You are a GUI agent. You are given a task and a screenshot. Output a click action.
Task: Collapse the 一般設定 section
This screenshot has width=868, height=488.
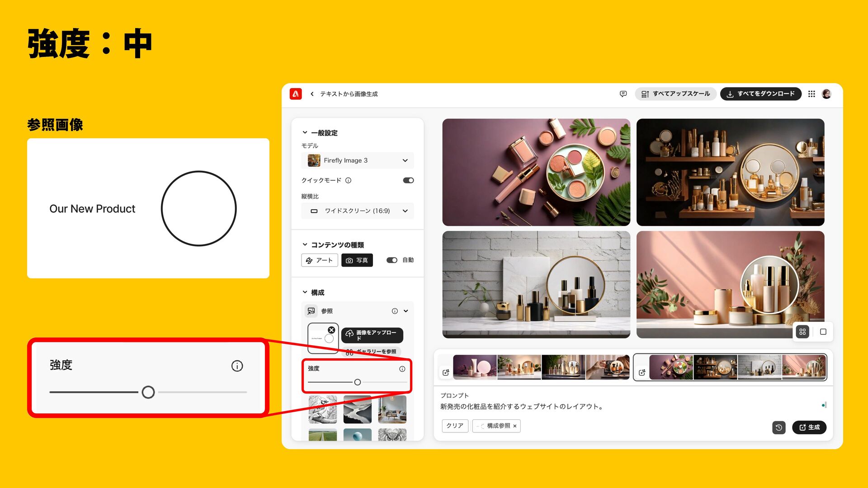click(305, 133)
